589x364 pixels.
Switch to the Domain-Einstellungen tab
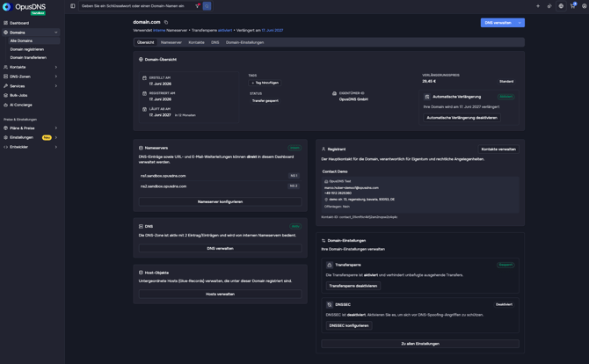(x=244, y=42)
